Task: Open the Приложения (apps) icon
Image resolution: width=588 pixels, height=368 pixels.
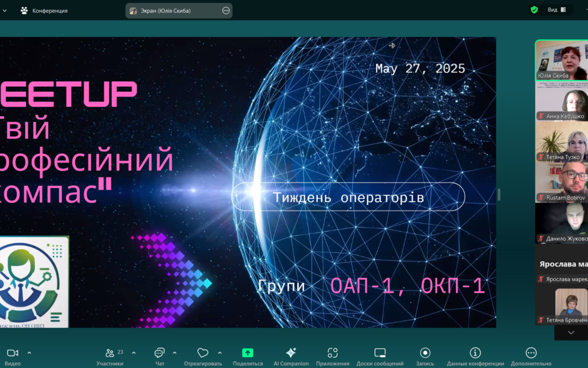Action: pos(333,352)
